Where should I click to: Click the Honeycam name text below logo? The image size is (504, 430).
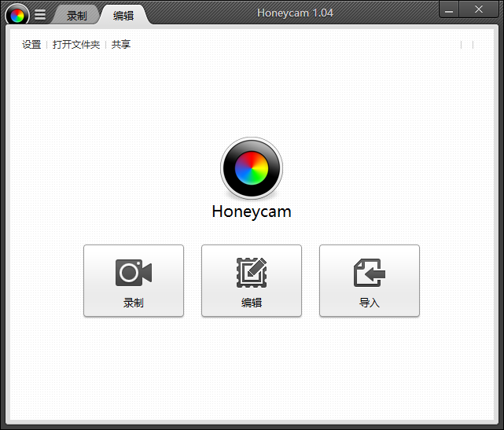[252, 212]
